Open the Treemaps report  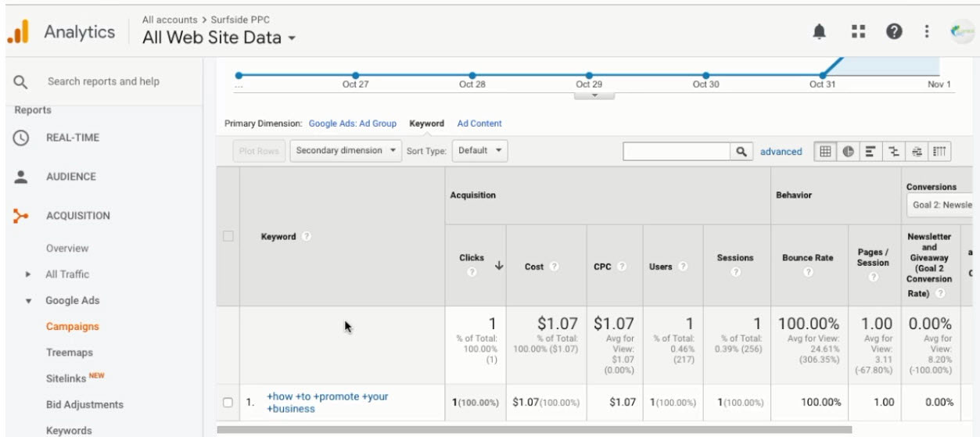[x=70, y=353]
